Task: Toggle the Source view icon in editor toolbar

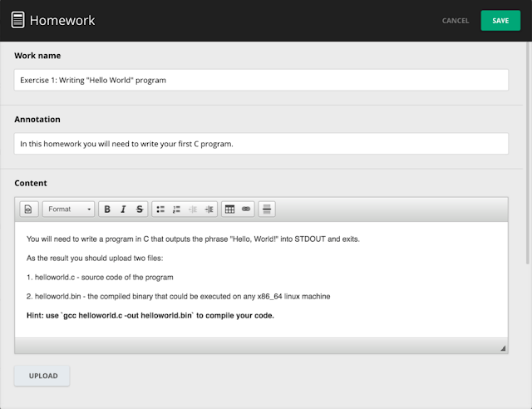Action: [28, 209]
